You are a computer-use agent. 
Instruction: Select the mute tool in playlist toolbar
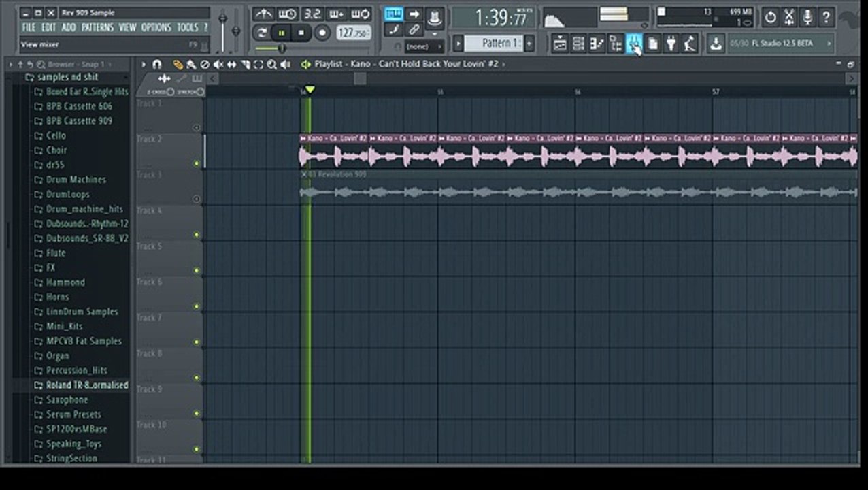[x=218, y=65]
